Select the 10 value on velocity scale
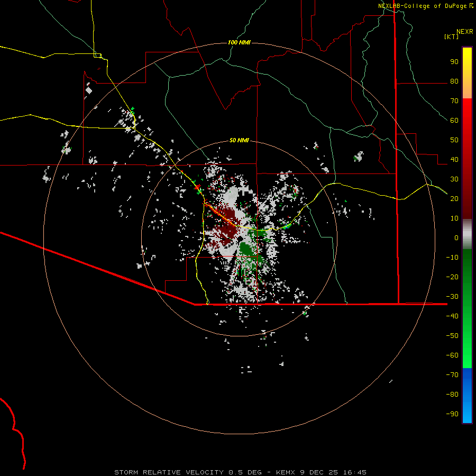This screenshot has width=476, height=476. coord(454,218)
